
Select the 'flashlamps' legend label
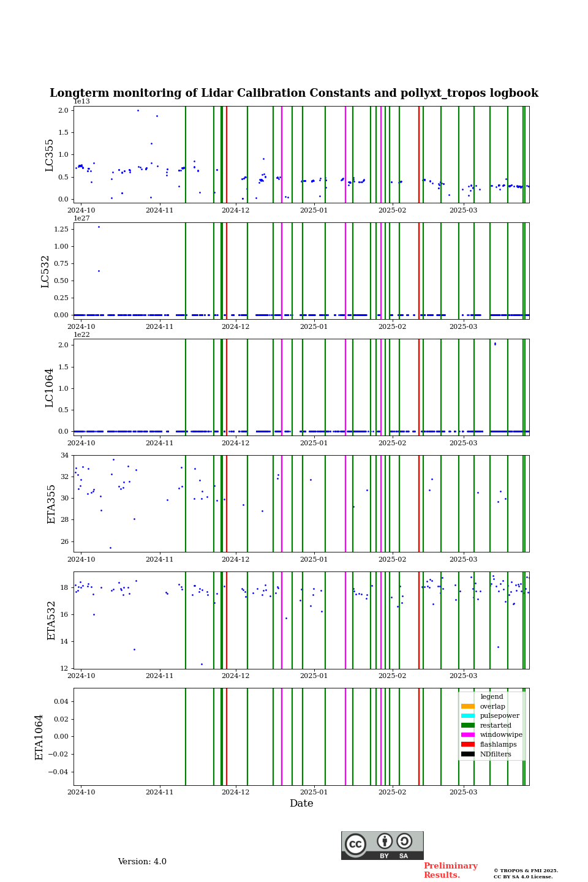[x=498, y=745]
